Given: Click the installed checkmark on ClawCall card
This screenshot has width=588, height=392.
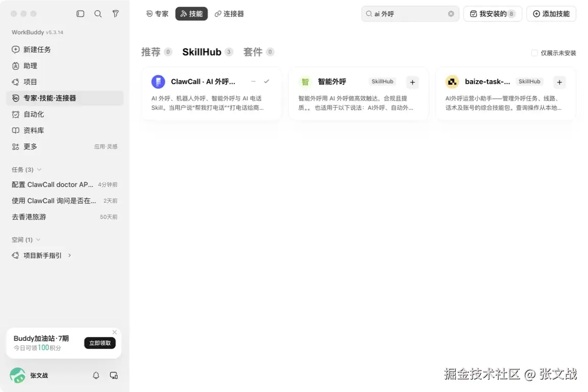Looking at the screenshot, I should tap(266, 81).
